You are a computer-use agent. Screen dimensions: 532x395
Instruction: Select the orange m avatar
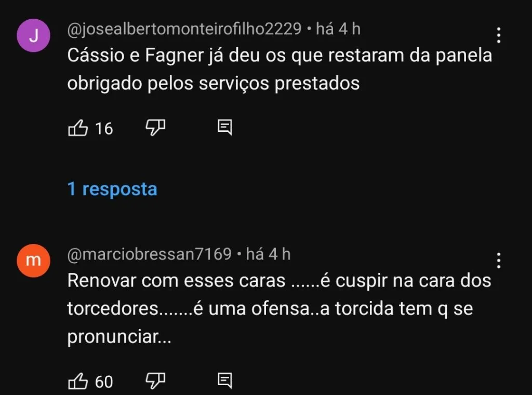click(x=33, y=260)
